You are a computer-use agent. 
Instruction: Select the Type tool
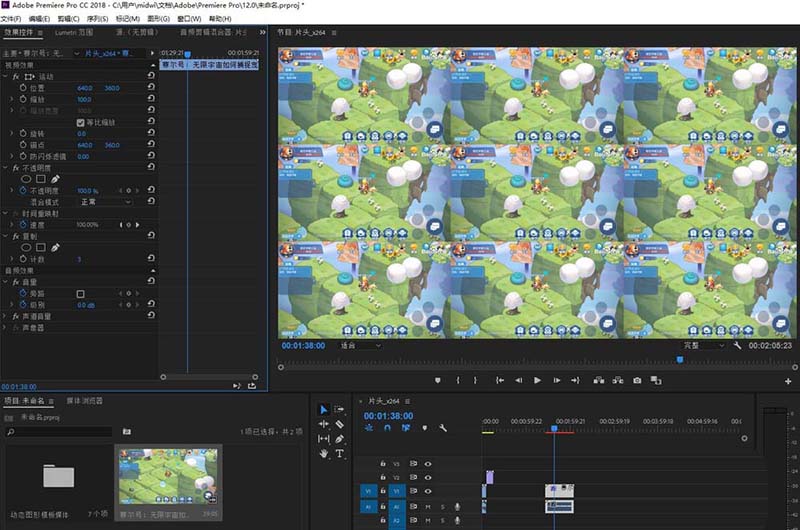pyautogui.click(x=339, y=453)
